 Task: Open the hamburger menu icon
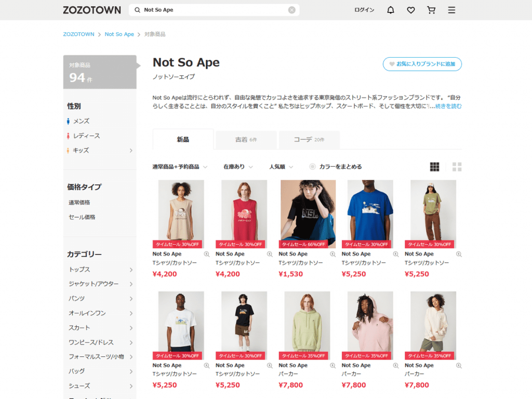[451, 10]
